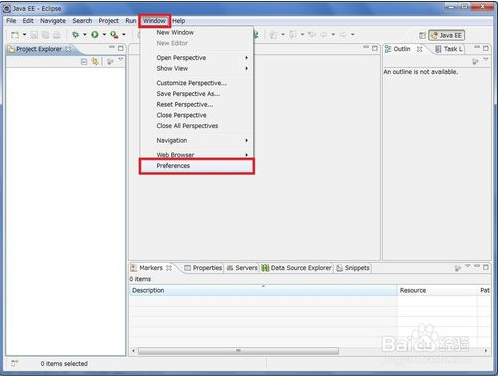This screenshot has height=376, width=498.
Task: Click the Run External Tools icon
Action: (114, 34)
